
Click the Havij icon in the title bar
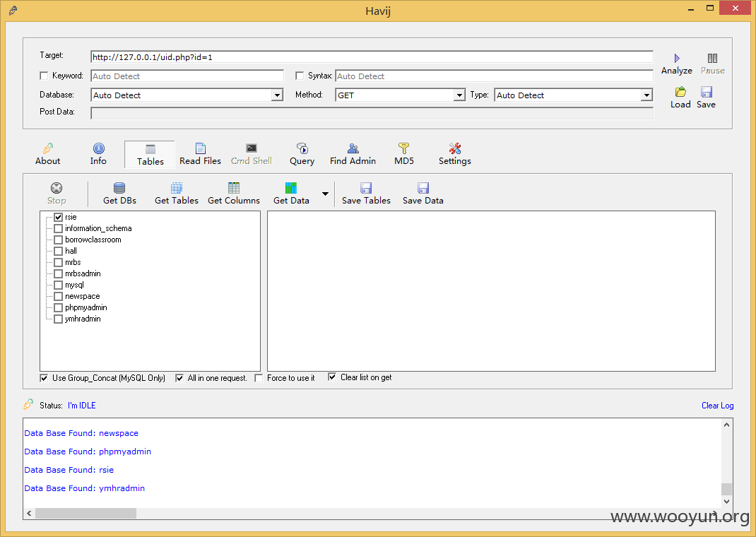(13, 10)
